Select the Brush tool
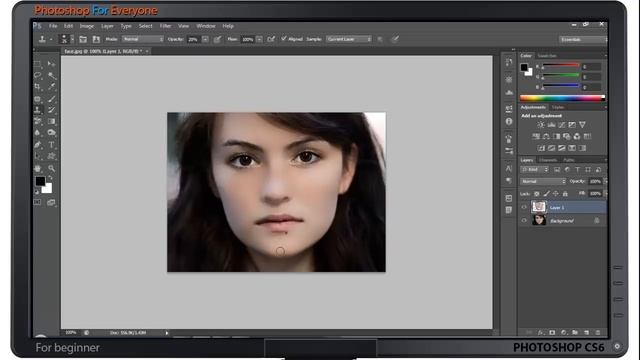The width and height of the screenshot is (640, 360). tap(51, 98)
